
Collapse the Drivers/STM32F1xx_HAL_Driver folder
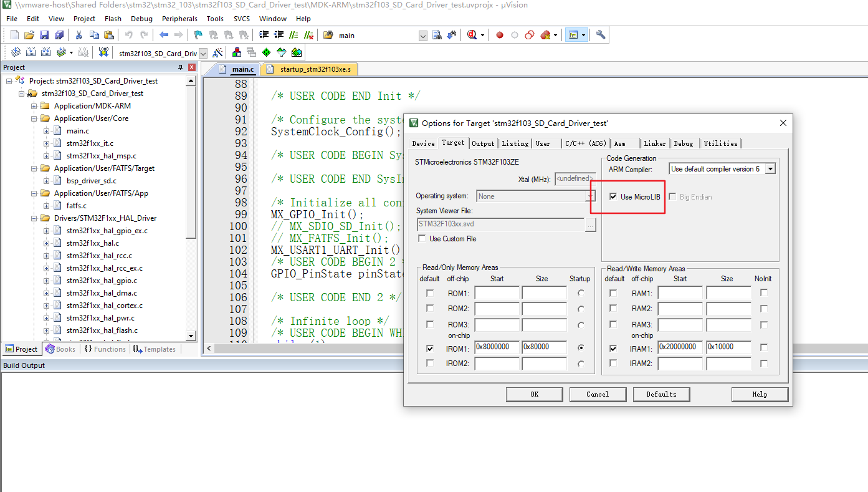click(x=34, y=218)
